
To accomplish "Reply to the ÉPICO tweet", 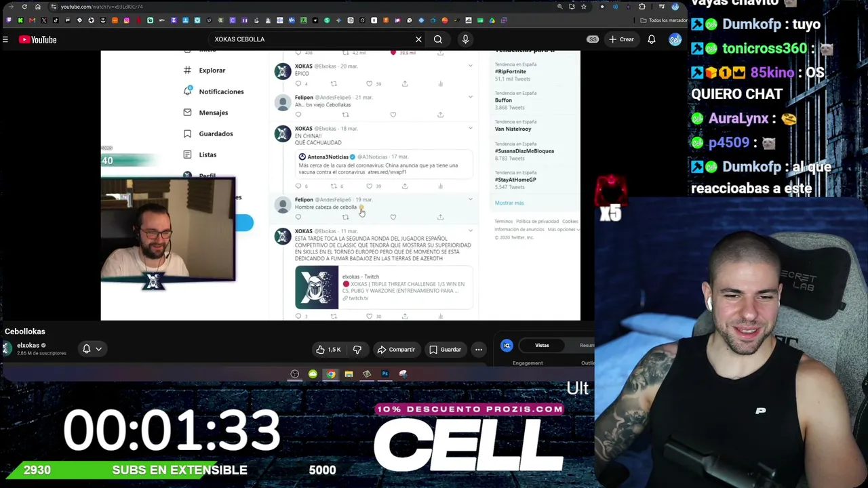I will 298,84.
